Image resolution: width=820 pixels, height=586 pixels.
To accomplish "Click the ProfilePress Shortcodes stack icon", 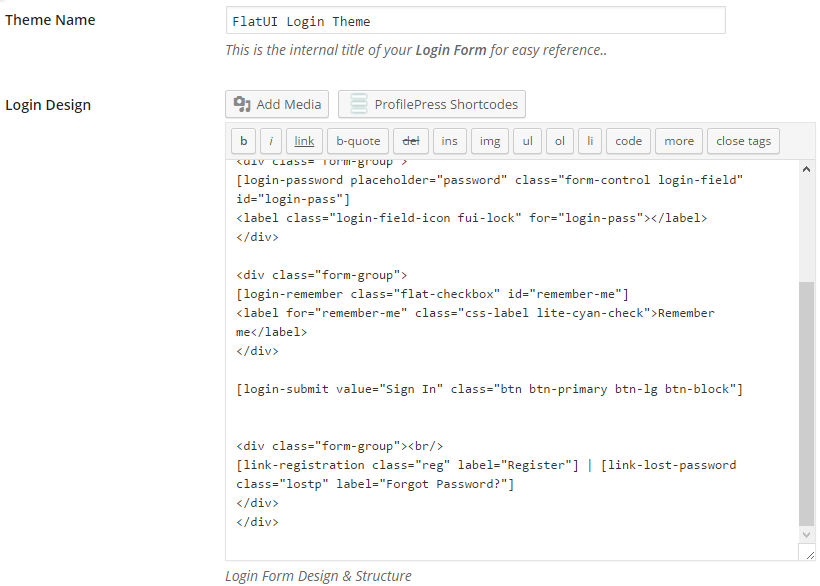I will pos(359,104).
